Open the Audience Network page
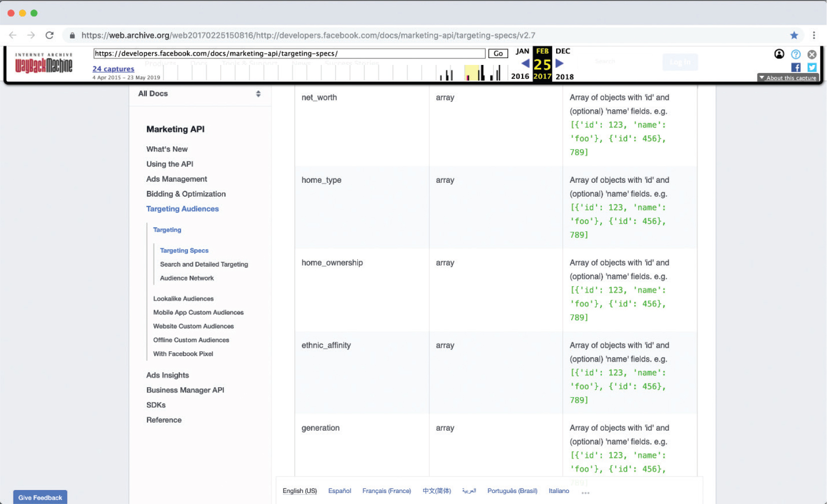The image size is (827, 504). pyautogui.click(x=187, y=278)
